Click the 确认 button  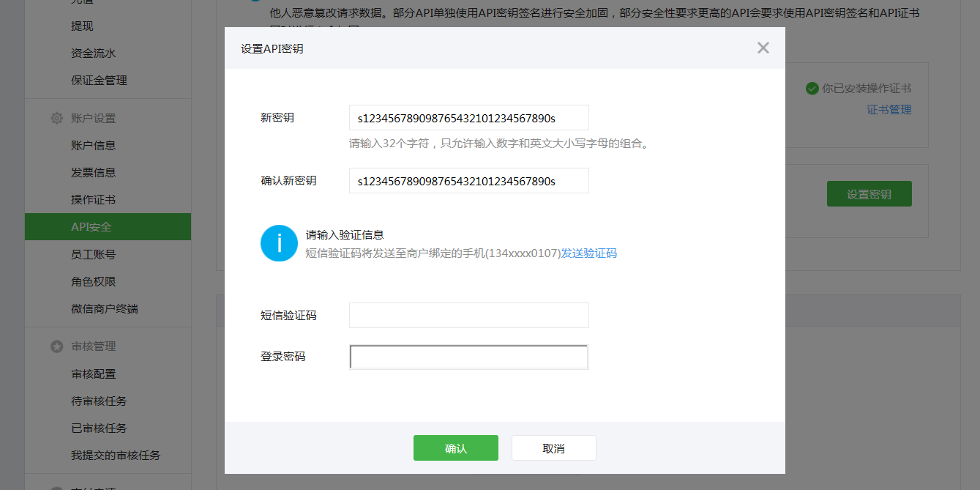click(456, 448)
